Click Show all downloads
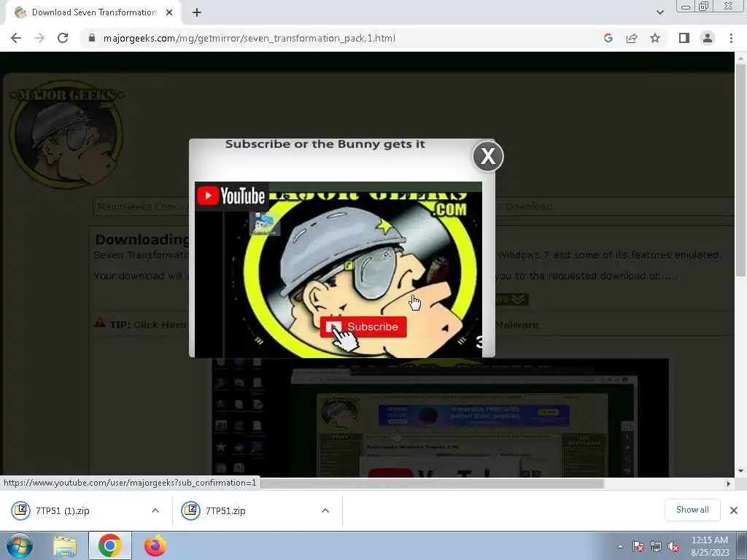The image size is (747, 560). 692,510
